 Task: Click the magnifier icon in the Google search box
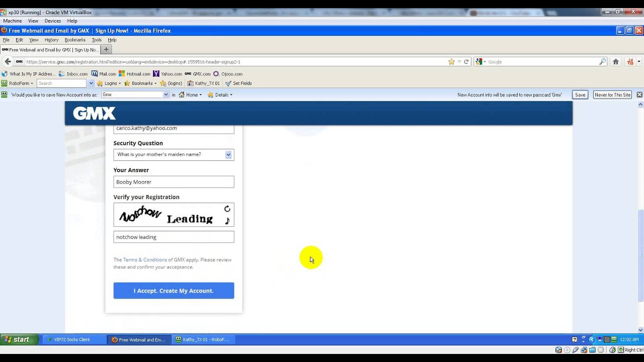pyautogui.click(x=603, y=62)
